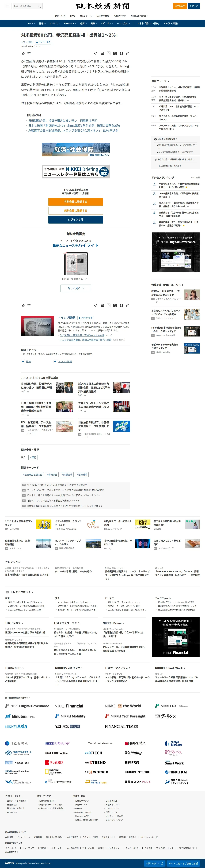Viewport: 205px width, 868px height.
Task: Open the NIKKEI GX logo
Action: [x=172, y=706]
